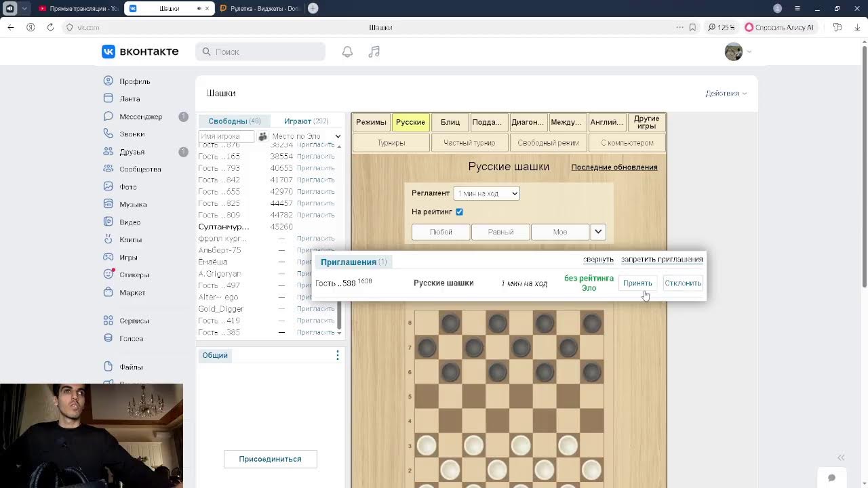Open Маркет shopping bag icon

(x=108, y=292)
